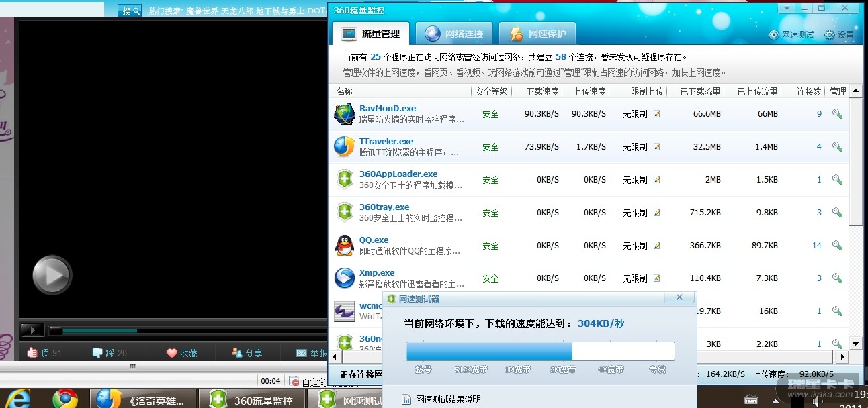Click 分享 share button under video

click(247, 352)
